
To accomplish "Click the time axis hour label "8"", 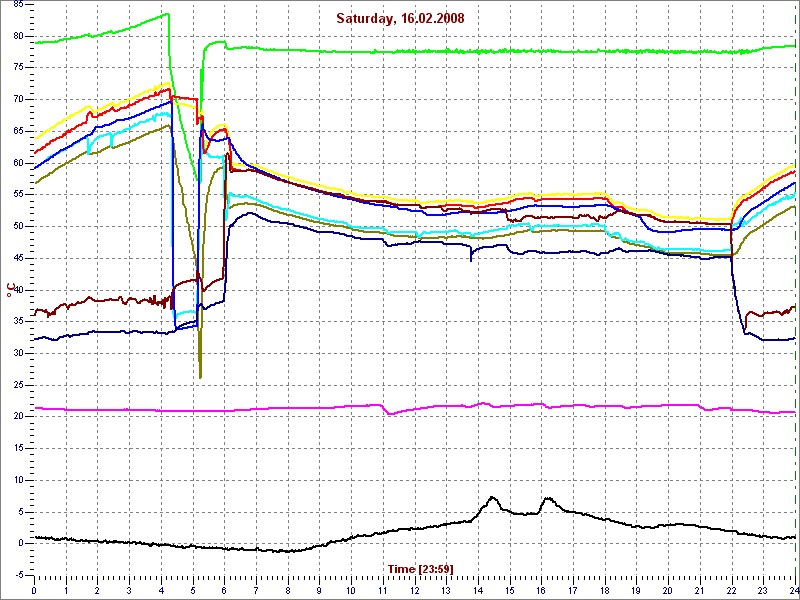I will [x=288, y=589].
